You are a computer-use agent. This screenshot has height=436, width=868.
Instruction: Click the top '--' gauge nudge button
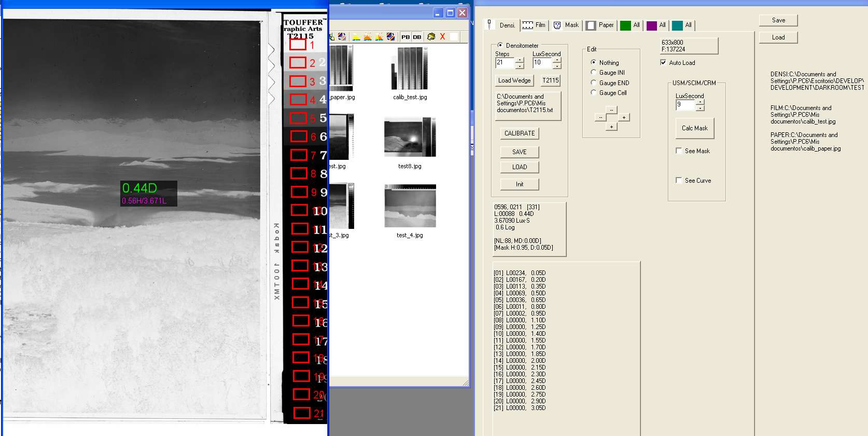(611, 110)
